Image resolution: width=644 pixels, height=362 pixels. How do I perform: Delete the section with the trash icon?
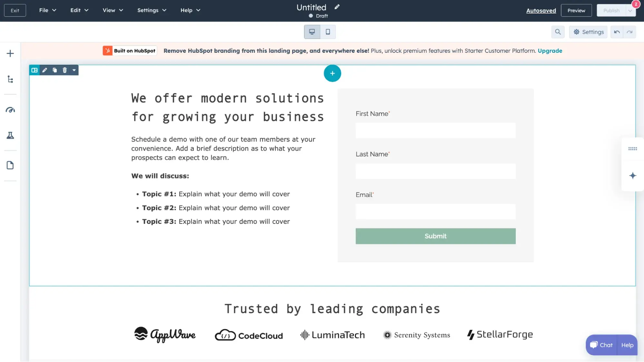[65, 70]
